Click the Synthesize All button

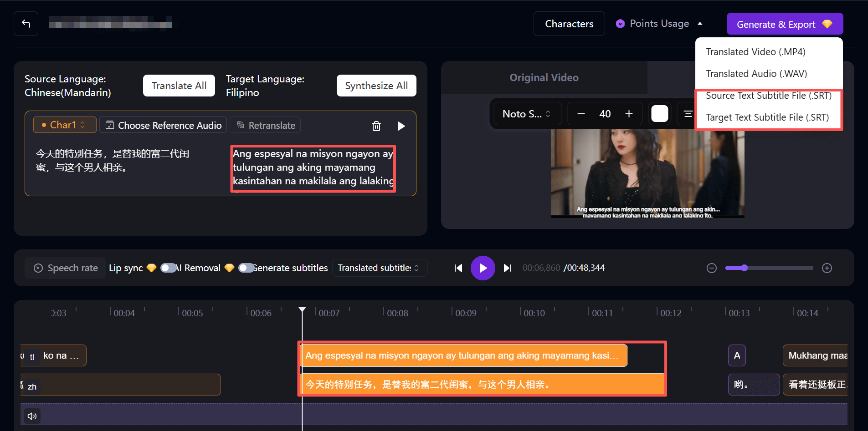tap(376, 86)
